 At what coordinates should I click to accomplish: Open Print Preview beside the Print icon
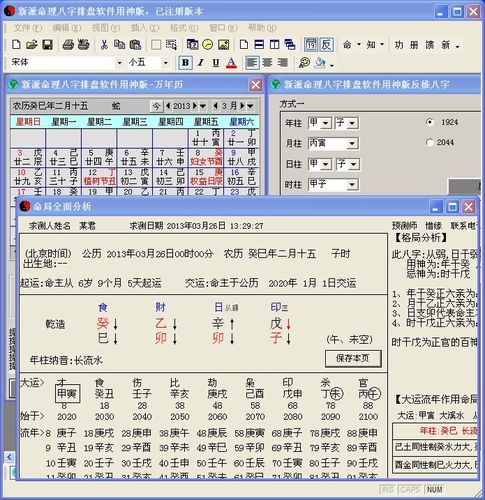click(83, 44)
